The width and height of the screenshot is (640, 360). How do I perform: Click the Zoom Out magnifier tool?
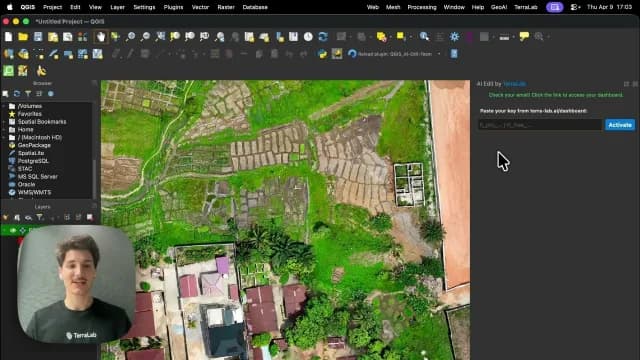tap(145, 37)
